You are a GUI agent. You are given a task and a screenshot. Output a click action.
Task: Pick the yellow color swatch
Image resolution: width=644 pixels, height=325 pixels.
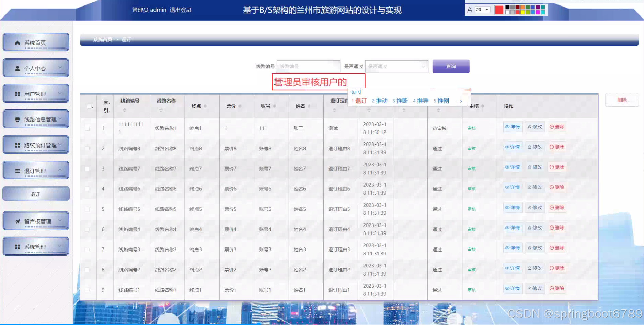(x=523, y=12)
